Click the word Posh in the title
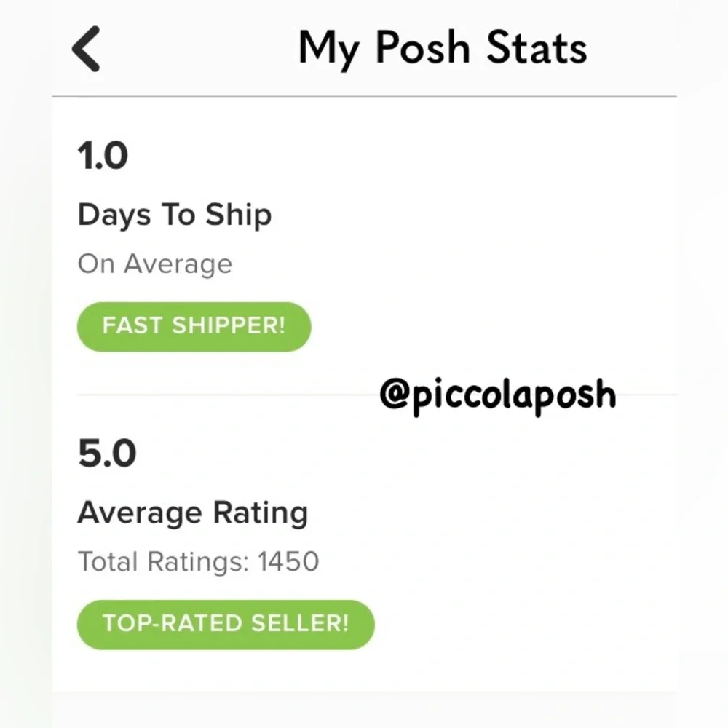This screenshot has width=728, height=728. 423,49
